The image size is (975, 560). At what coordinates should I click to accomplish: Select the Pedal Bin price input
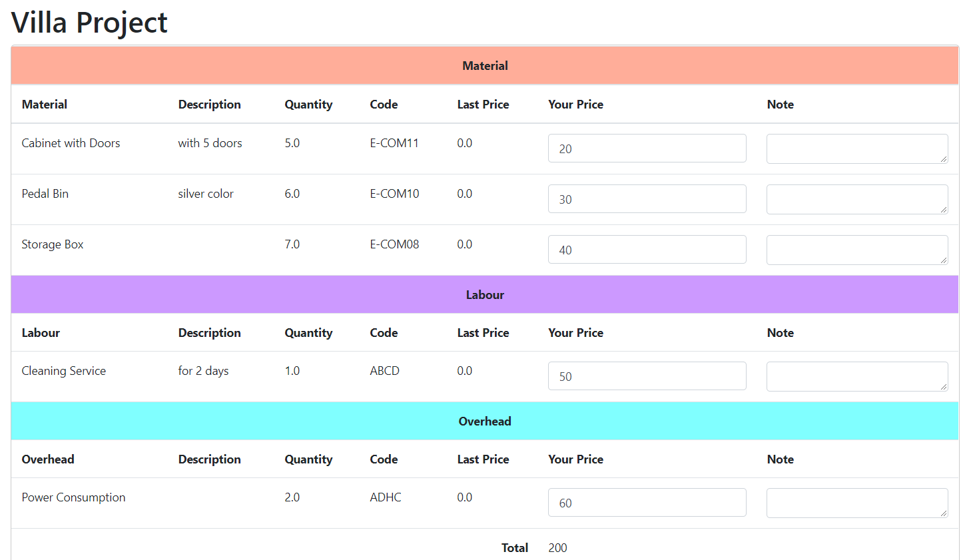(647, 199)
